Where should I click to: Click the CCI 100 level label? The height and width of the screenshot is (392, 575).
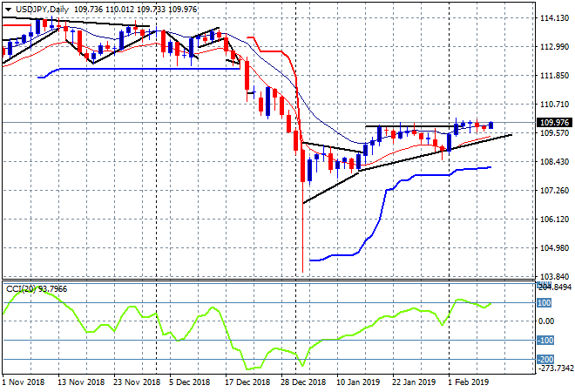click(545, 302)
